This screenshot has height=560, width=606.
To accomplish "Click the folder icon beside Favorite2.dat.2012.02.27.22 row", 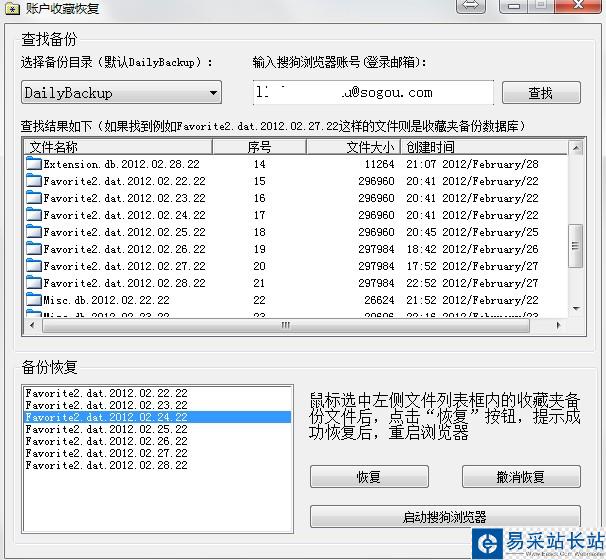I will tap(34, 266).
